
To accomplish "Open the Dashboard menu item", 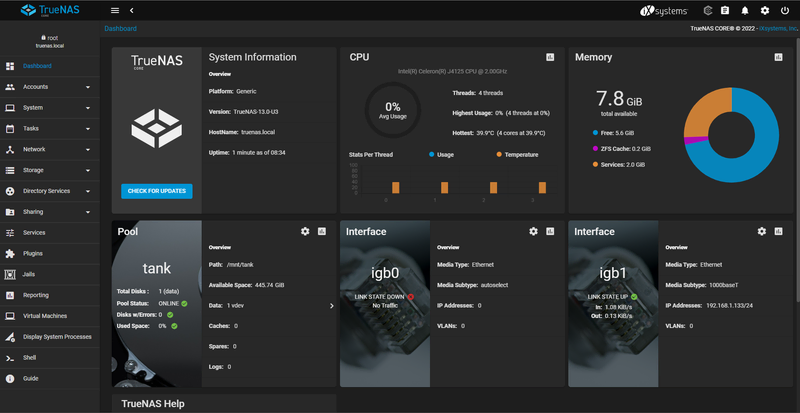I will (x=50, y=66).
